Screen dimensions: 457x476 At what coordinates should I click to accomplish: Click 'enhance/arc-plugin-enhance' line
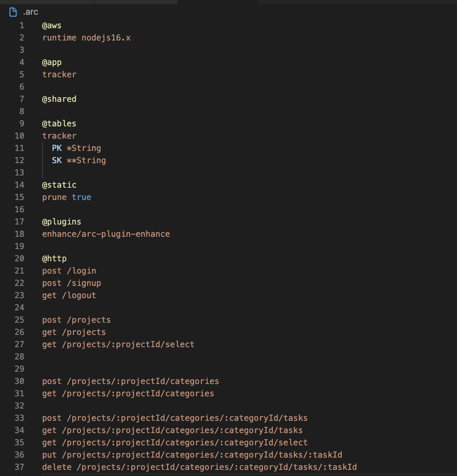[x=106, y=234]
